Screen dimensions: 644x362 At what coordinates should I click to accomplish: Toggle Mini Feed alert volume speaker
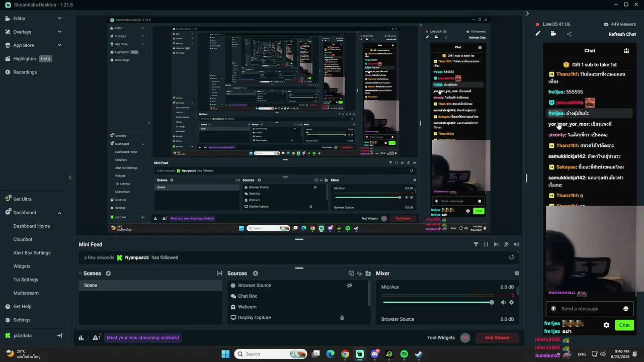(516, 244)
